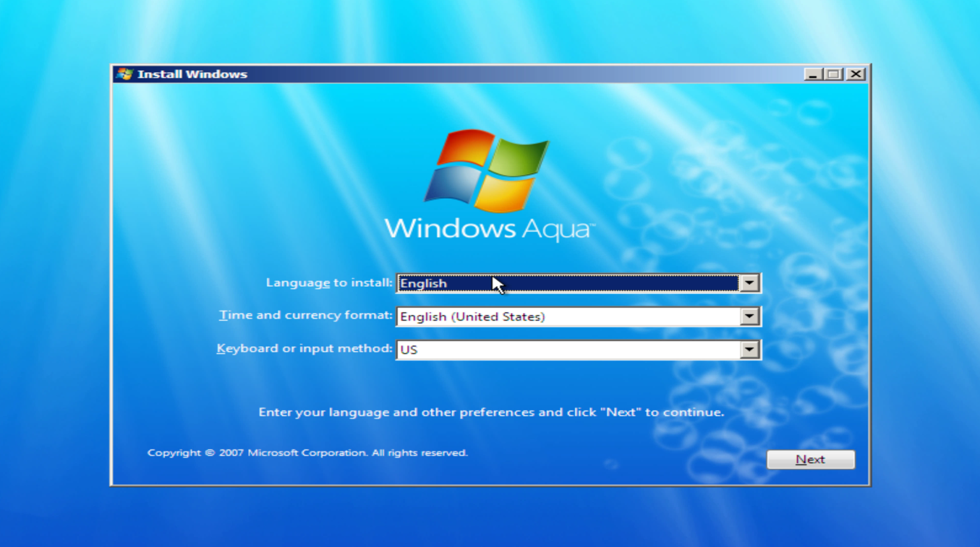The height and width of the screenshot is (547, 980).
Task: Click the dropdown arrow for language selection
Action: tap(750, 283)
